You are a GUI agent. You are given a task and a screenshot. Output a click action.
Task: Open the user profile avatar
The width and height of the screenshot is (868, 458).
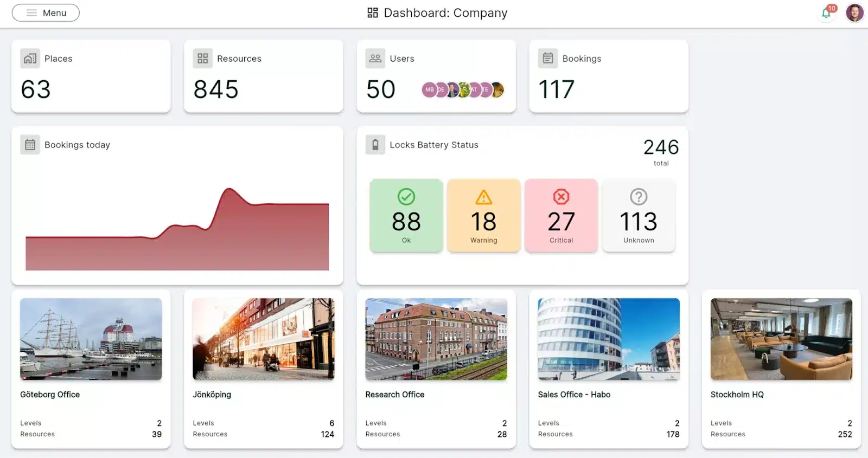coord(854,12)
